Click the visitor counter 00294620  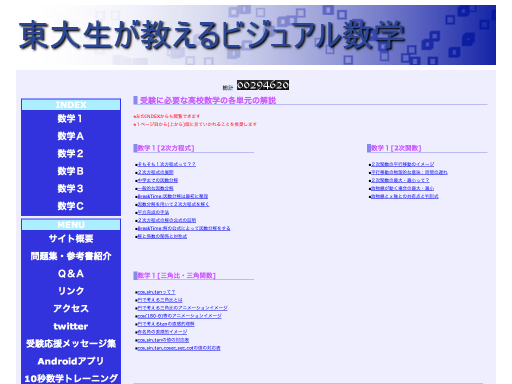[x=263, y=85]
